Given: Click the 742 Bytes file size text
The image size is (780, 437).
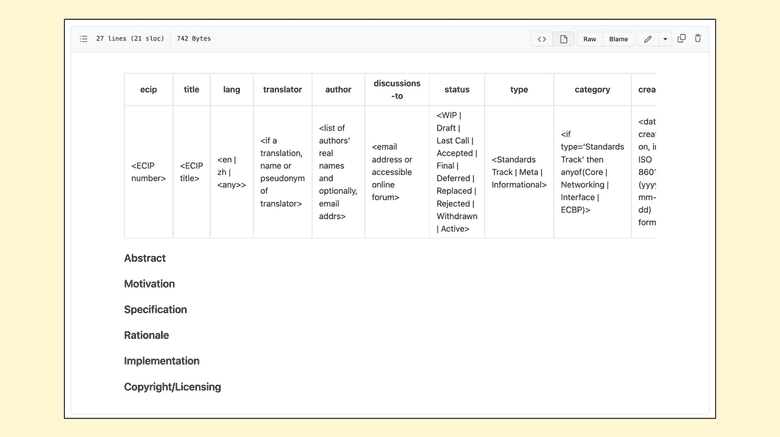Looking at the screenshot, I should [194, 39].
